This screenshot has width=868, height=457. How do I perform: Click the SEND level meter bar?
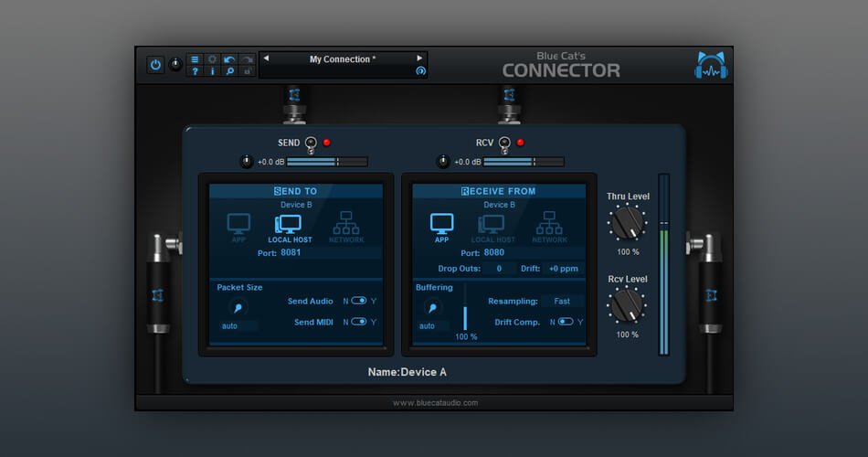pos(327,162)
